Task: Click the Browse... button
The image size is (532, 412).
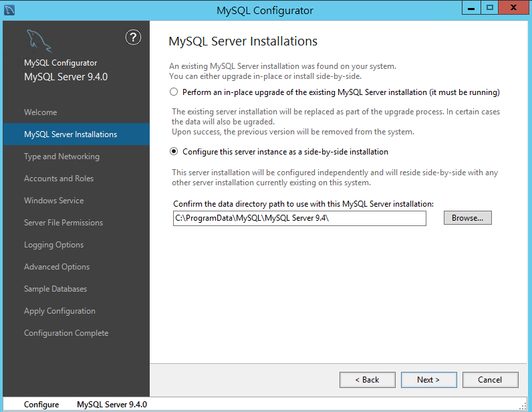Action: pyautogui.click(x=468, y=218)
